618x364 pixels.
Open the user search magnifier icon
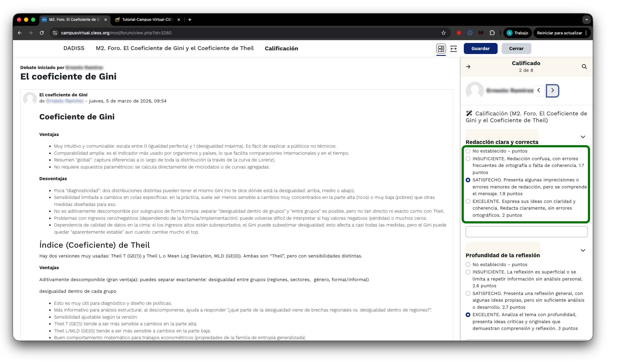tap(584, 67)
